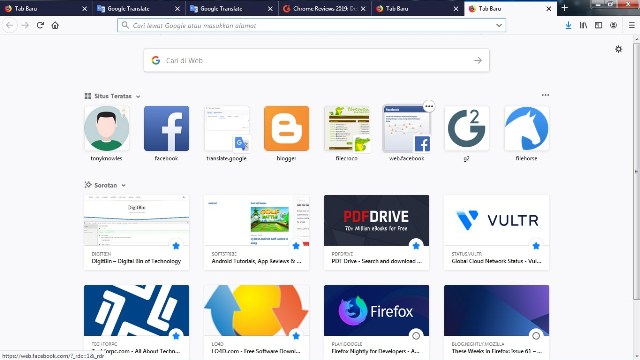The image size is (640, 360).
Task: Open the Firefox account icon
Action: pos(613,25)
